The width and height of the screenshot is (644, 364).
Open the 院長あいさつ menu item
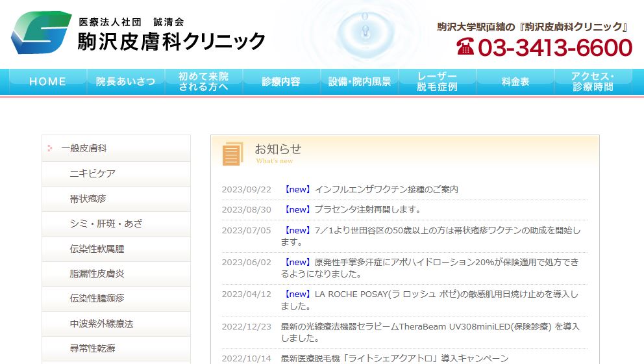coord(125,82)
